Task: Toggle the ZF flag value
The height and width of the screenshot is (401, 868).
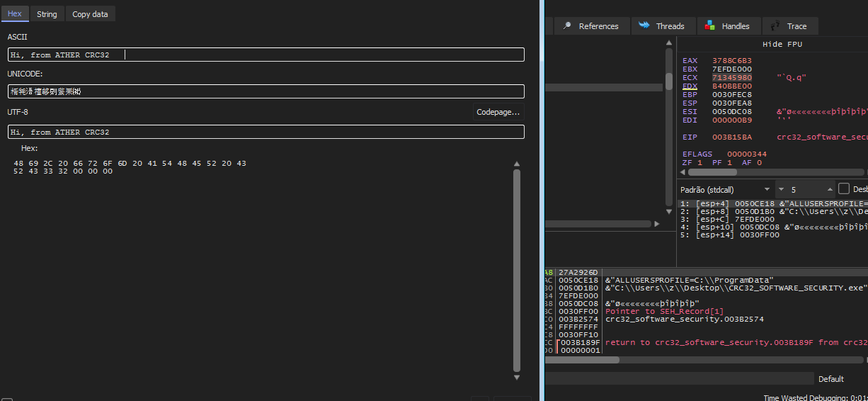Action: [x=699, y=163]
